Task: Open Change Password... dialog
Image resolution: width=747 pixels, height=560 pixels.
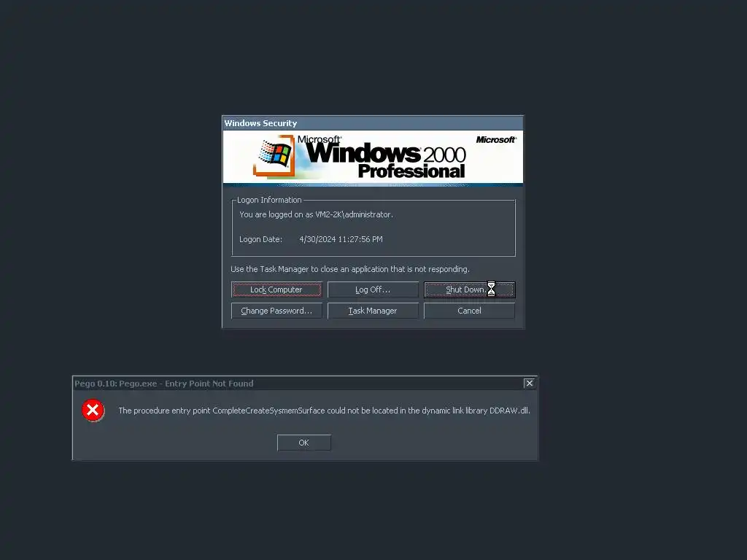Action: coord(276,311)
